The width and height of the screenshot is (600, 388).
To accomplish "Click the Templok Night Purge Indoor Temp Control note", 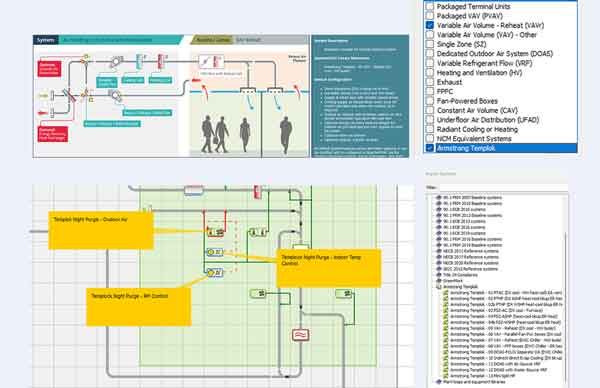I will (329, 268).
